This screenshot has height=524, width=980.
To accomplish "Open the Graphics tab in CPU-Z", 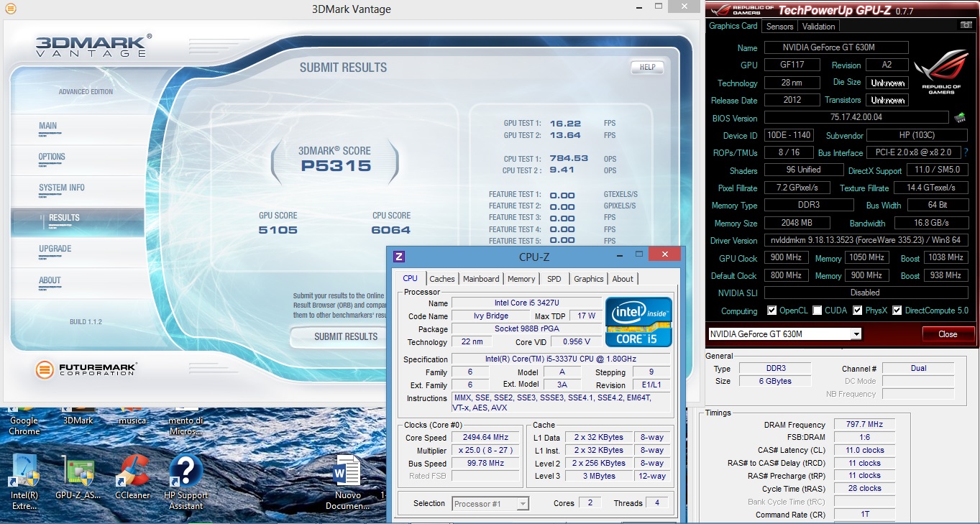I will pyautogui.click(x=589, y=279).
